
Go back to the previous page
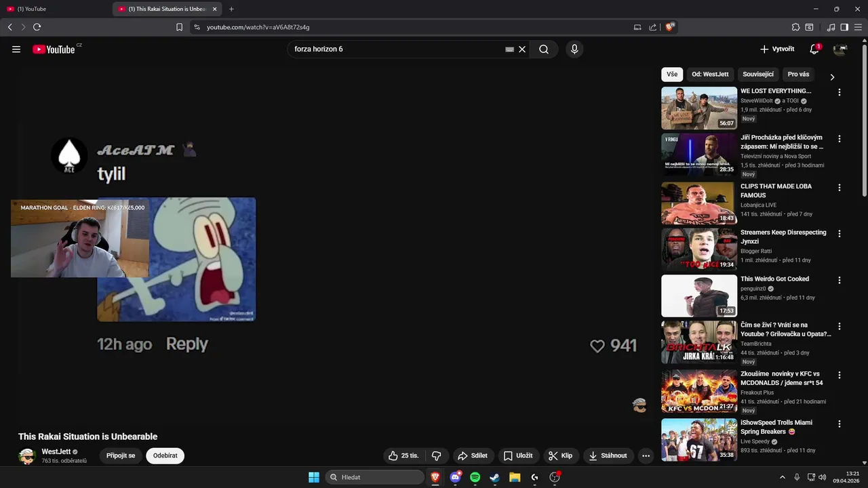click(x=9, y=27)
